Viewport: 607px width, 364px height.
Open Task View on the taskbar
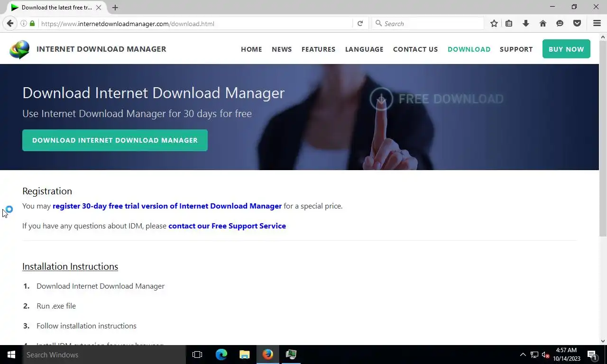(197, 355)
